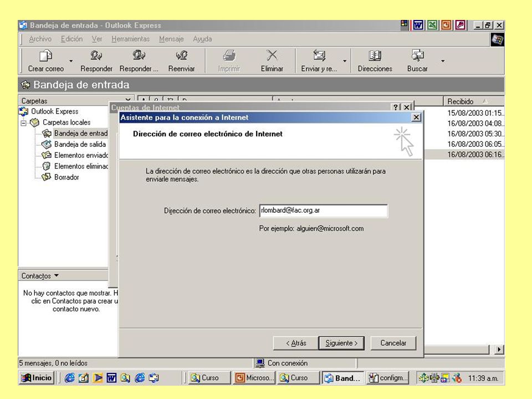Launch Windows Media Player from quick launch

[x=98, y=377]
